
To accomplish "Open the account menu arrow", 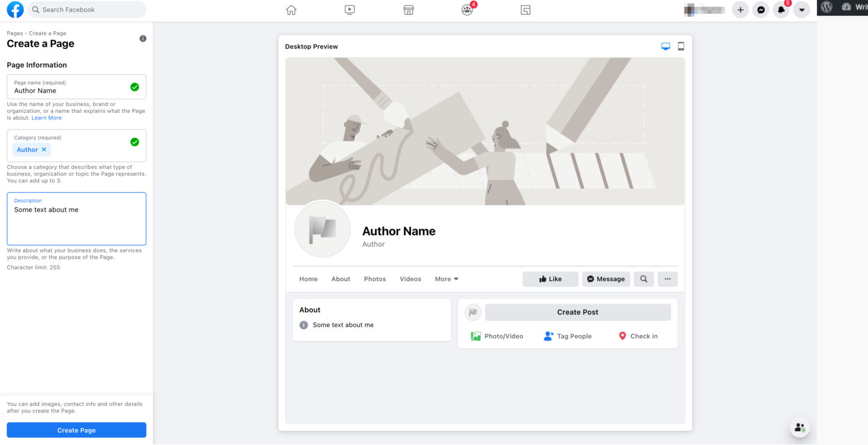I will (802, 10).
